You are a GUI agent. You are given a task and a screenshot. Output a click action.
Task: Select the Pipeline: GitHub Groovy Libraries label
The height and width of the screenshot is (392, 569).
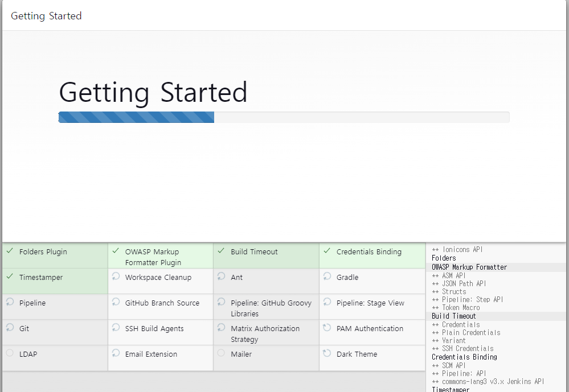pyautogui.click(x=271, y=308)
